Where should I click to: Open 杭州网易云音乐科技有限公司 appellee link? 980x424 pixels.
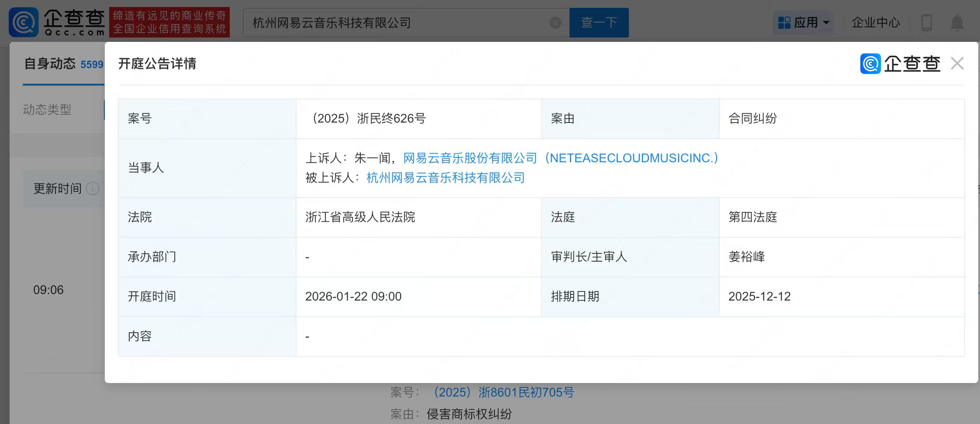pos(445,178)
